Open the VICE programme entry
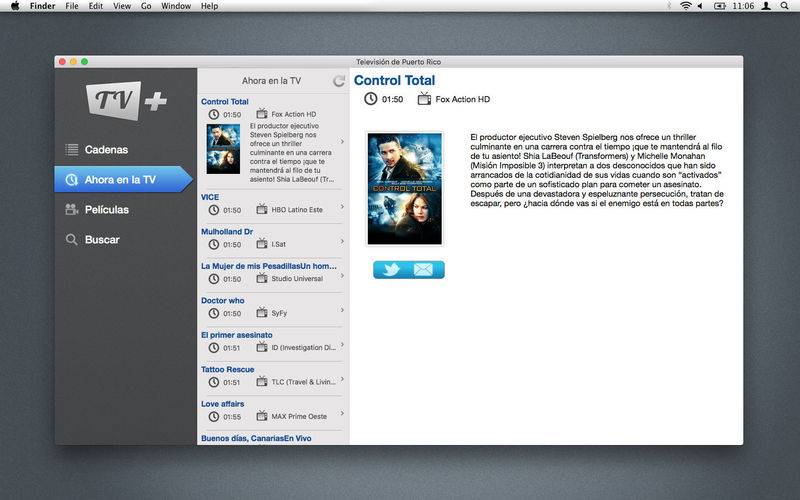 pyautogui.click(x=272, y=205)
